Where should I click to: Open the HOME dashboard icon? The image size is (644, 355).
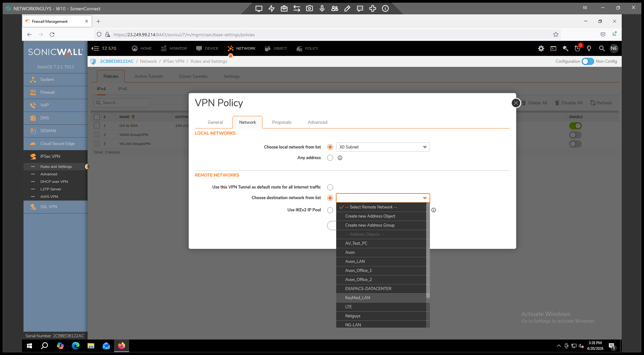pyautogui.click(x=135, y=49)
